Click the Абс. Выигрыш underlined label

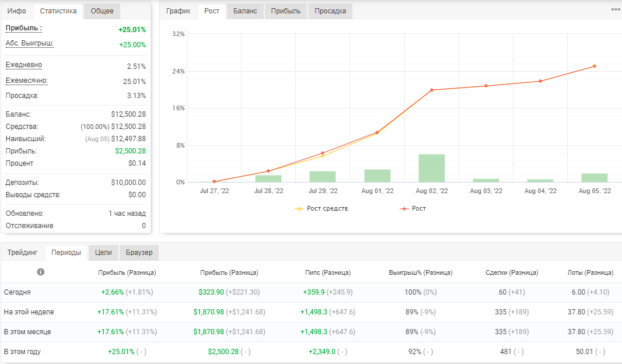click(x=29, y=43)
